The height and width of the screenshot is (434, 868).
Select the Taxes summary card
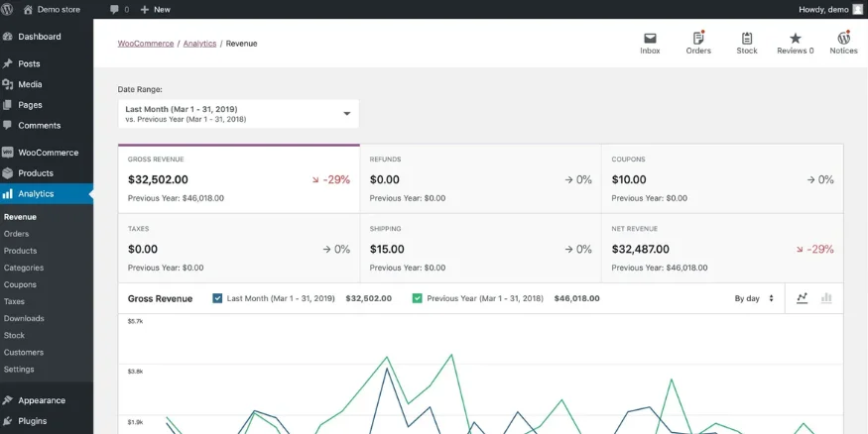[x=239, y=249]
